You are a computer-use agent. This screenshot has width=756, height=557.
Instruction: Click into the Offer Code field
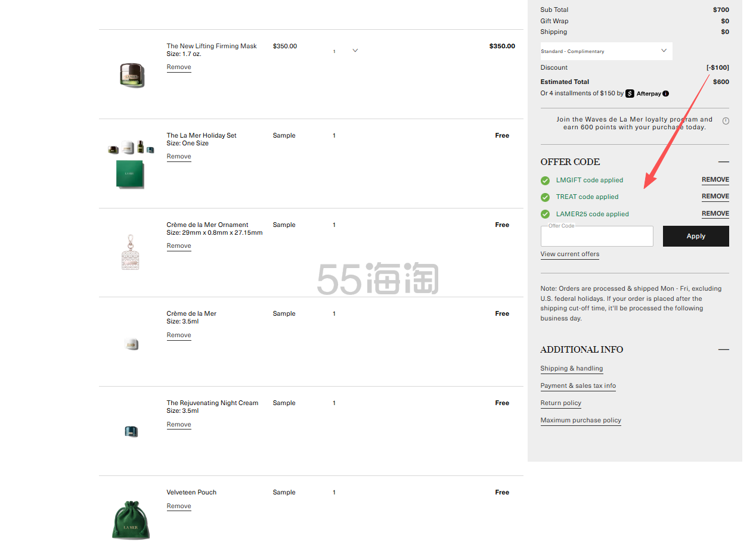pyautogui.click(x=596, y=237)
